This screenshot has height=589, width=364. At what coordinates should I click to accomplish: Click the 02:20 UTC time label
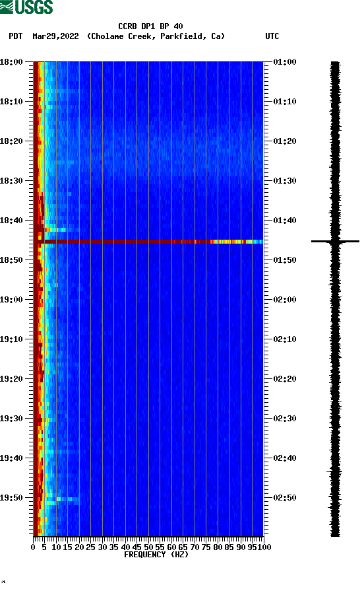point(285,379)
